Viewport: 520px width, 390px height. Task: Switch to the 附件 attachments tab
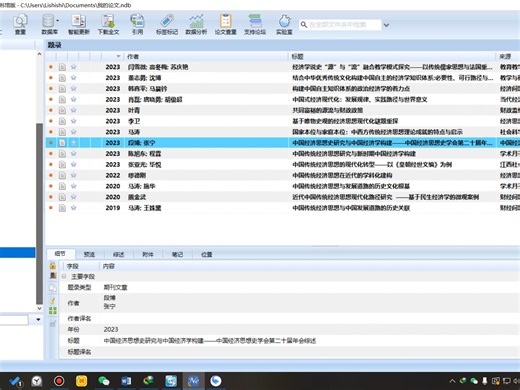[148, 254]
